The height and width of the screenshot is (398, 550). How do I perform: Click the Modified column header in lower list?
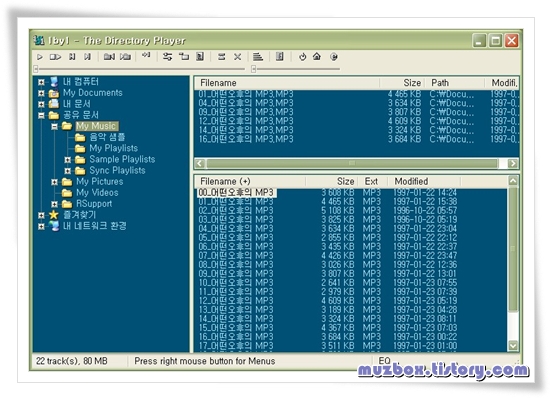point(424,182)
